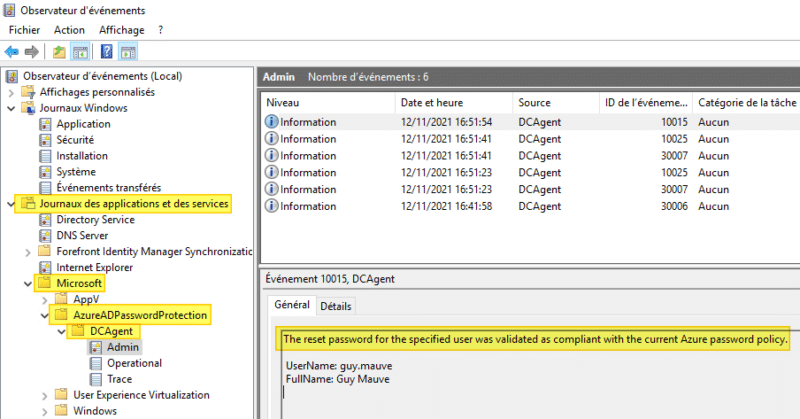
Task: Open the Fichier menu
Action: 24,30
